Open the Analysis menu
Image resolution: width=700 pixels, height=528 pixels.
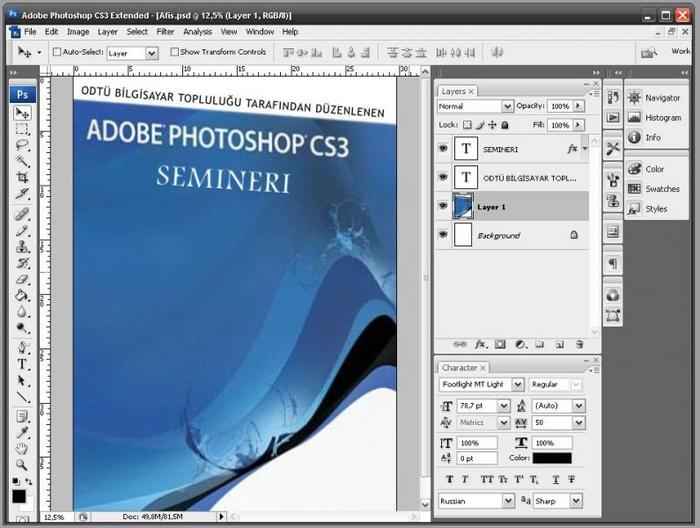[197, 32]
